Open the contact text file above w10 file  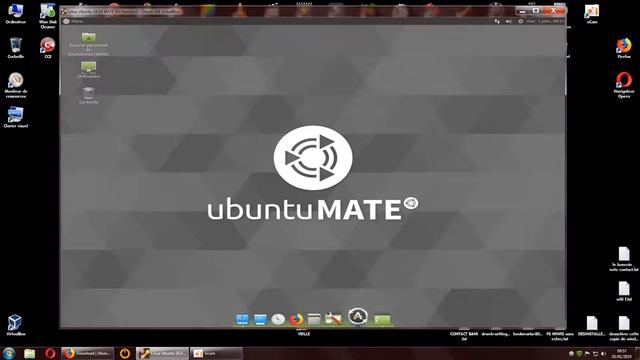[x=624, y=259]
